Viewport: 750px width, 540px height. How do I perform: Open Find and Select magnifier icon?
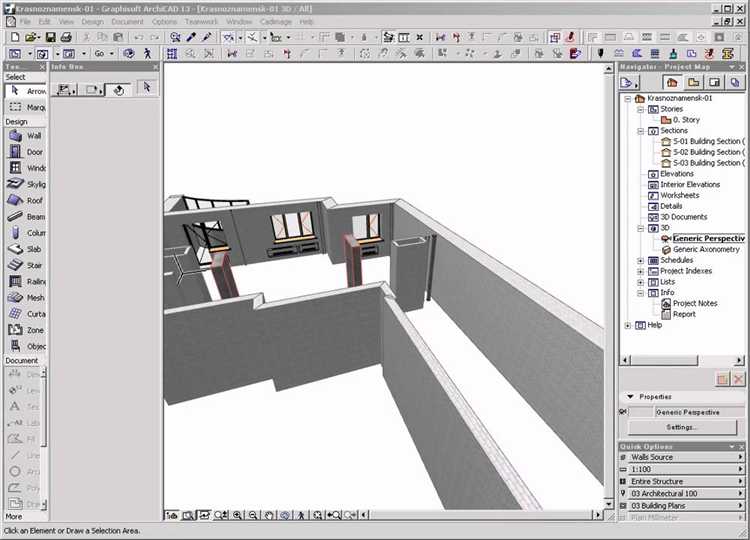pyautogui.click(x=175, y=37)
